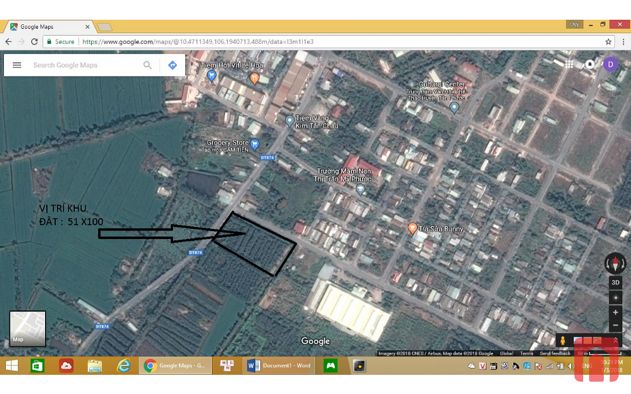Open the Windows Start button
The height and width of the screenshot is (394, 631).
12,366
